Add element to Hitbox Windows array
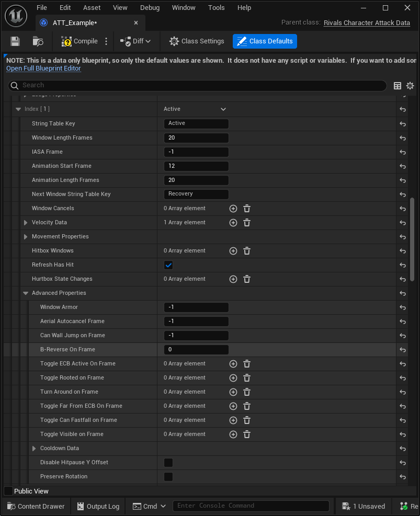 pos(233,251)
